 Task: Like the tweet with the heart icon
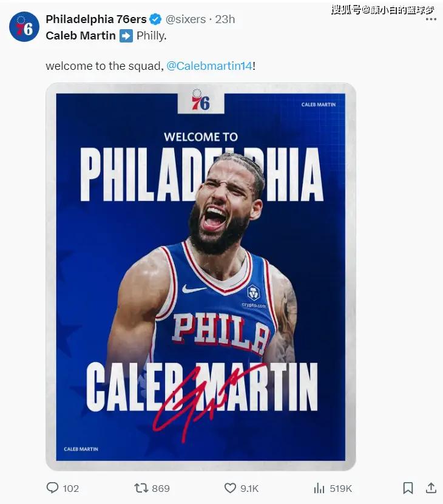pos(230,488)
